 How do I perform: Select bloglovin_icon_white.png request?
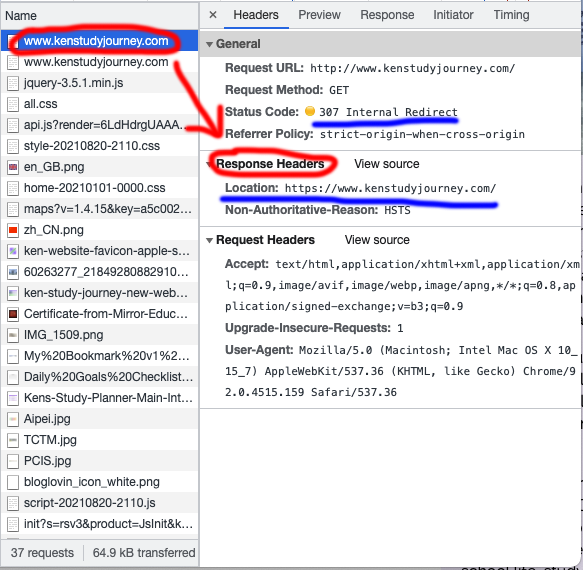(x=99, y=482)
